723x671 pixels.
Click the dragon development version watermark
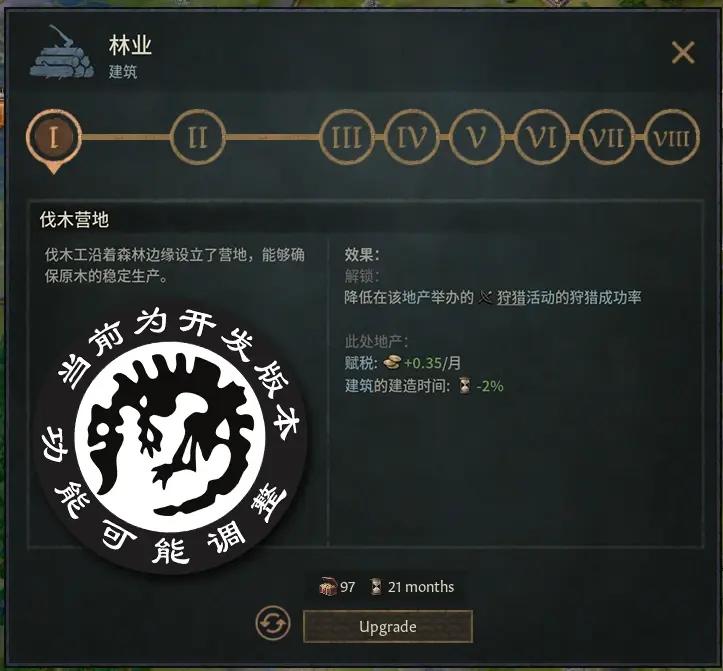pos(172,438)
